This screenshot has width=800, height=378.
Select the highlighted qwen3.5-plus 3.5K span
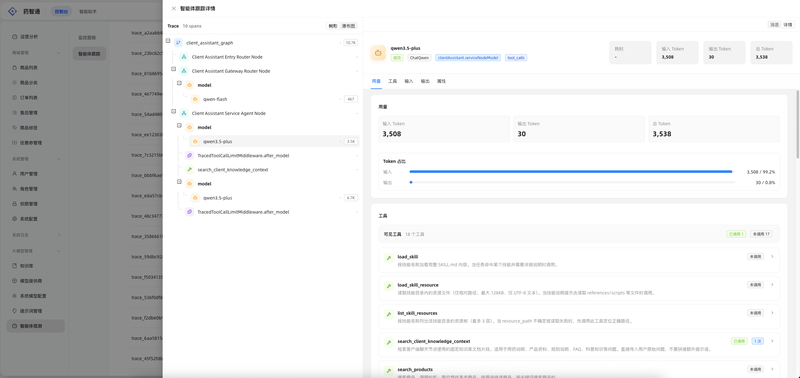point(274,141)
